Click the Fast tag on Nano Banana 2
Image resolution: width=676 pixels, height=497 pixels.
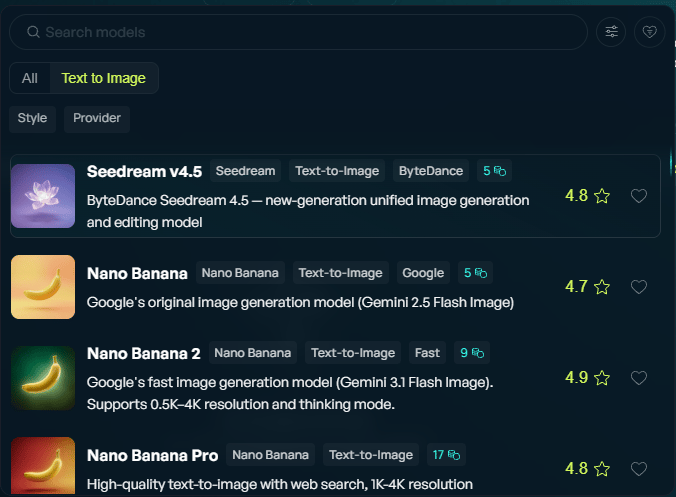(x=427, y=353)
